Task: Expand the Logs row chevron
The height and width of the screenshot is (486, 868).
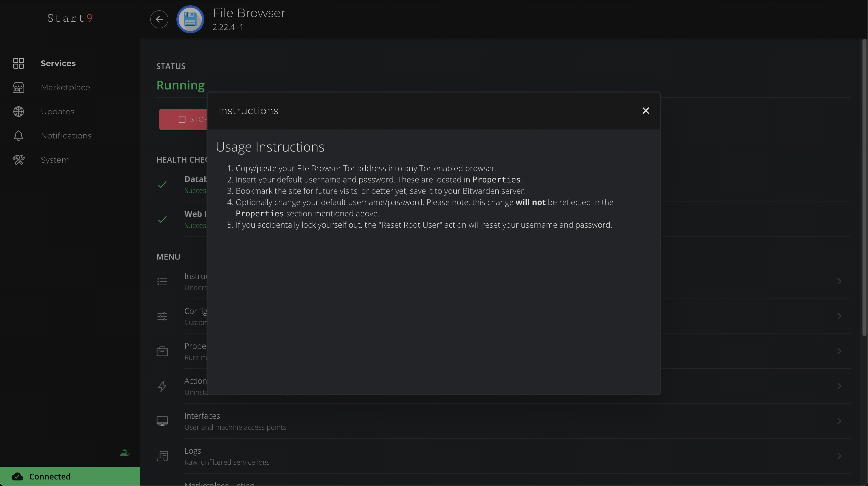Action: (x=839, y=456)
